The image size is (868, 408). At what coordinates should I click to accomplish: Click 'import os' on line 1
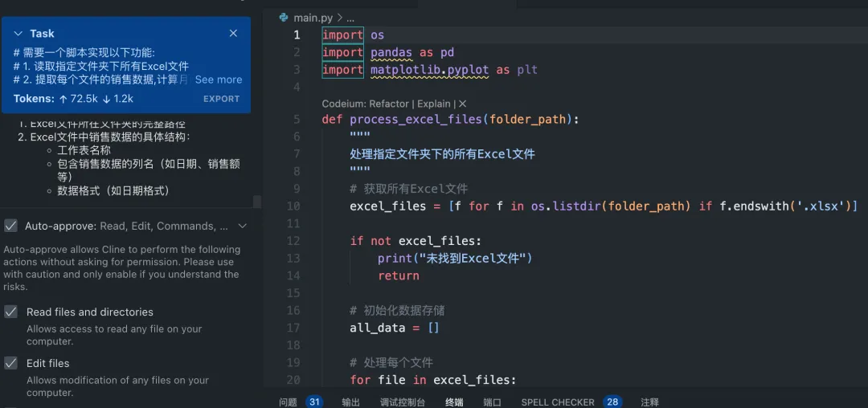[x=353, y=35]
